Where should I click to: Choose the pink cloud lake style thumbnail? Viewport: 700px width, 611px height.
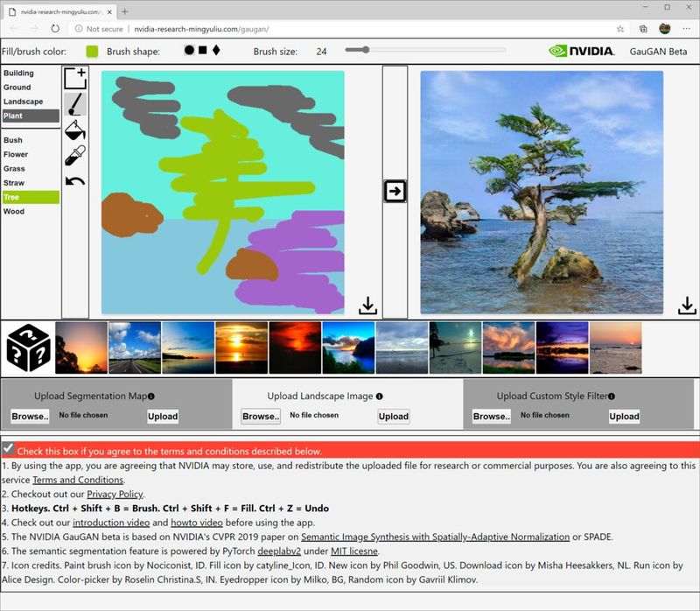pos(509,348)
